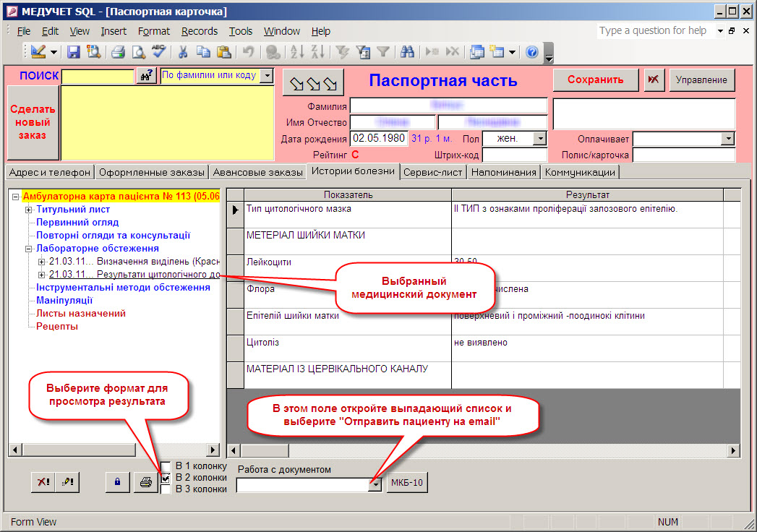Click the blue Help question icon
Screen dimensions: 757x532
532,51
